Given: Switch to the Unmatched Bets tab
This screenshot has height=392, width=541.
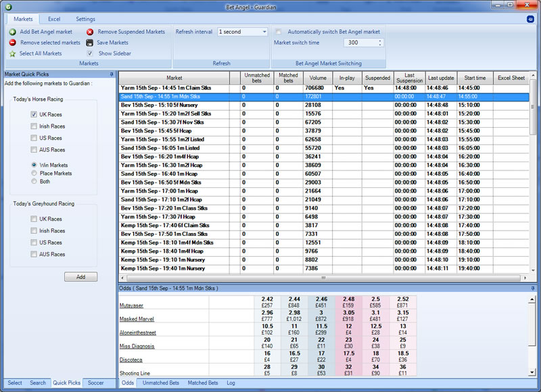Looking at the screenshot, I should tap(161, 383).
